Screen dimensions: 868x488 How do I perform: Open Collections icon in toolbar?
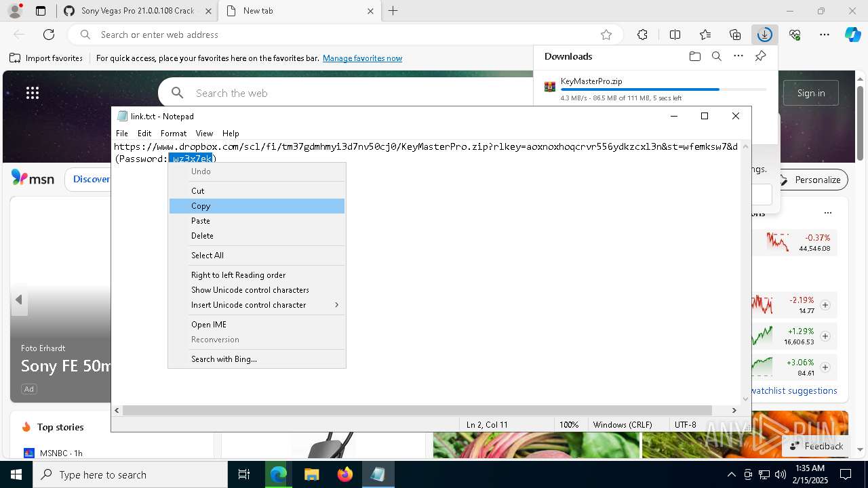pyautogui.click(x=735, y=35)
